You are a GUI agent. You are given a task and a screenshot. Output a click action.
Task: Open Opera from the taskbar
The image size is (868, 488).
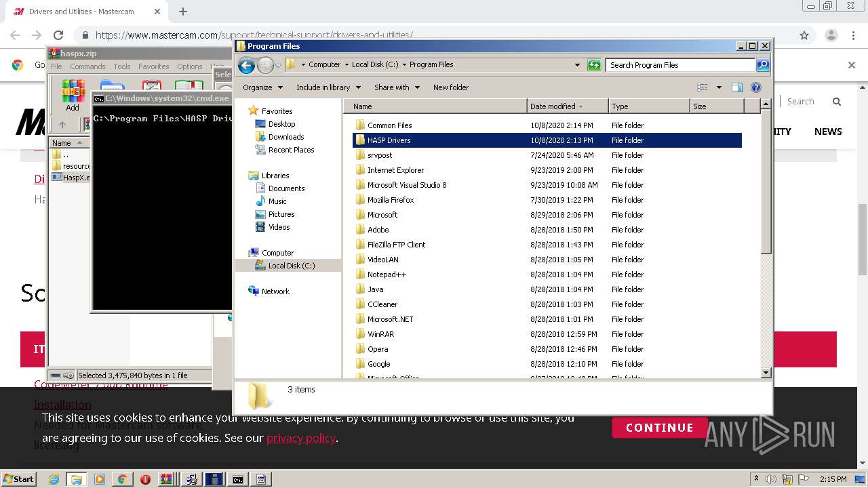tap(145, 479)
